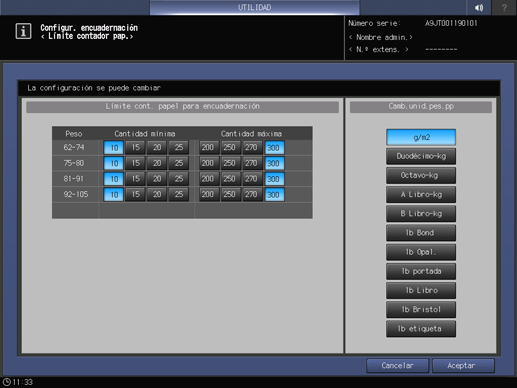Image resolution: width=517 pixels, height=388 pixels.
Task: Select minimum 10 for weight 92-105
Action: [x=114, y=194]
